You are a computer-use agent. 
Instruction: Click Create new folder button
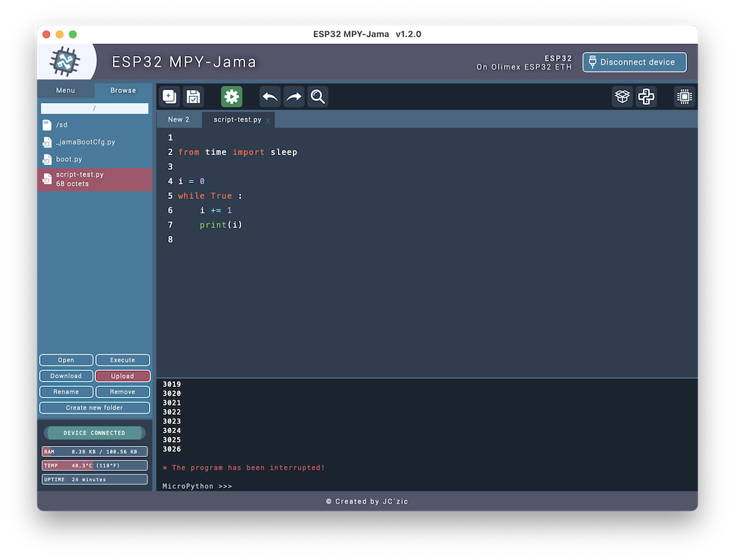pos(94,408)
